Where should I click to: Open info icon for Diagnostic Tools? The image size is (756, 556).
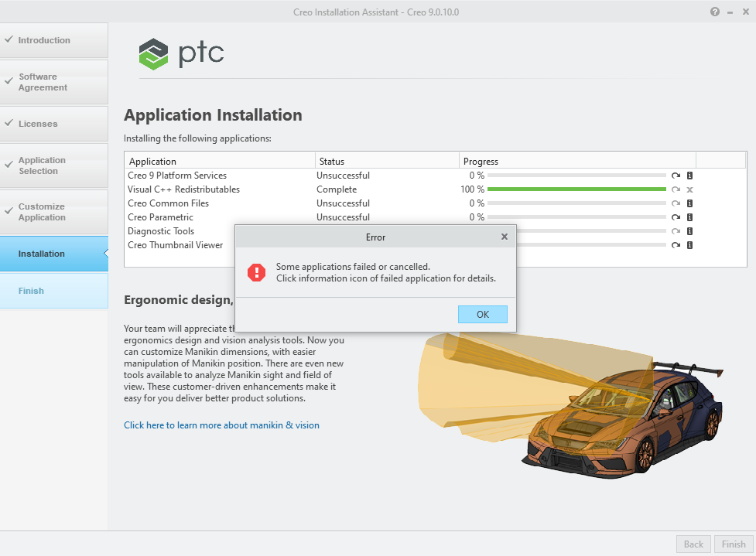pos(690,231)
